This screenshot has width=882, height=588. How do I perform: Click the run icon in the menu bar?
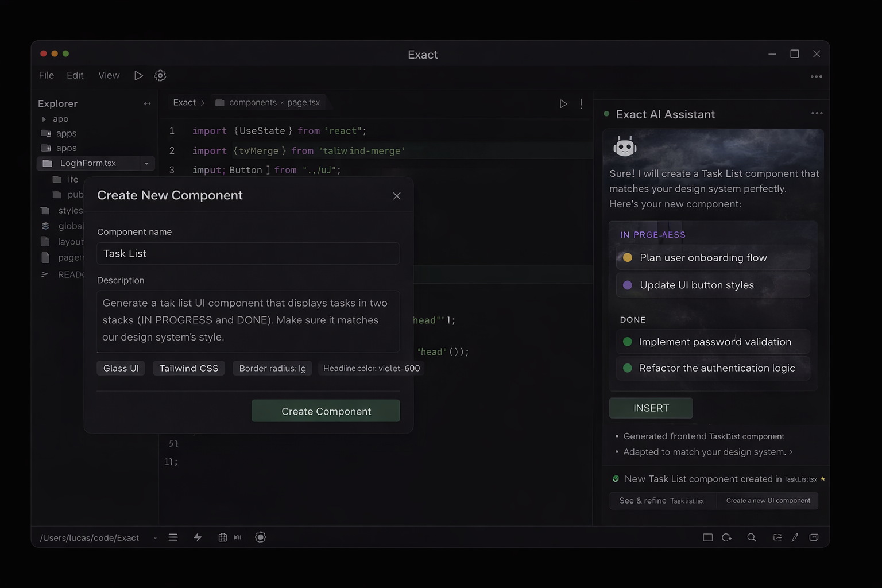pos(138,76)
